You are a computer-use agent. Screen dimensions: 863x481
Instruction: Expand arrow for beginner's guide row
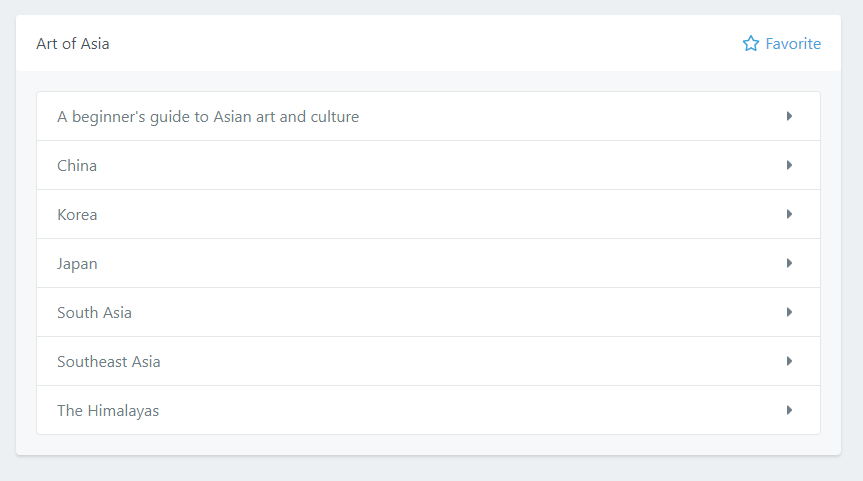coord(789,116)
